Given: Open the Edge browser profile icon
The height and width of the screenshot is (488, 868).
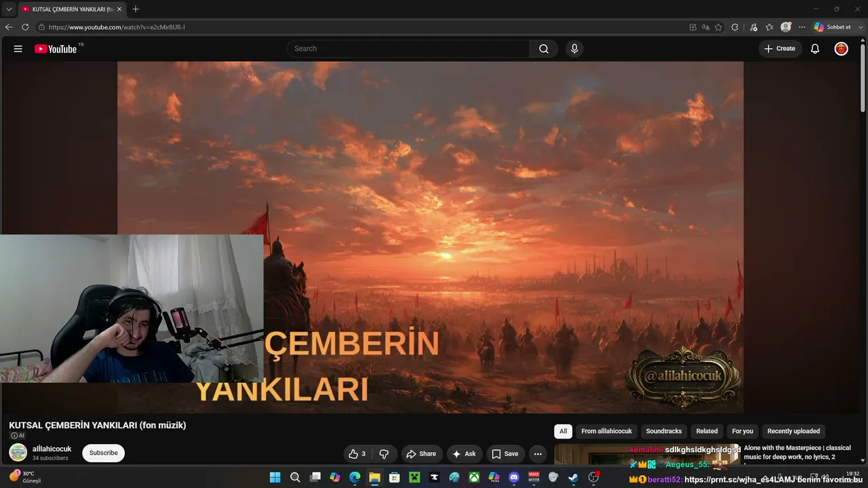Looking at the screenshot, I should [786, 27].
